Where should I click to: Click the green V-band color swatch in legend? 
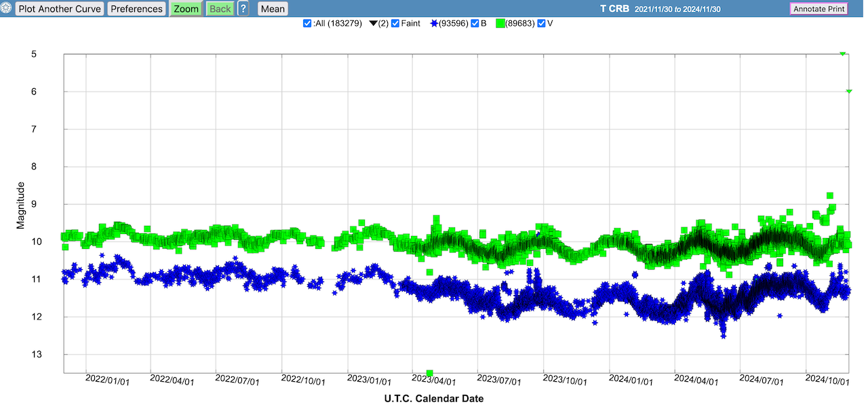(500, 24)
